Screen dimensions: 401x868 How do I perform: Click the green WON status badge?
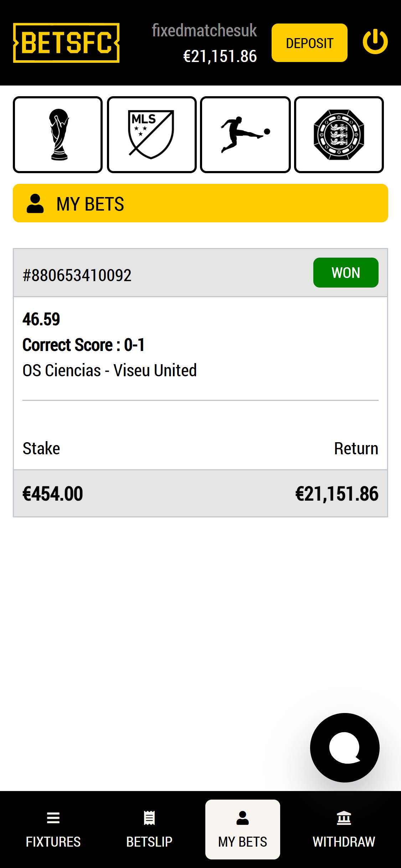pyautogui.click(x=345, y=273)
